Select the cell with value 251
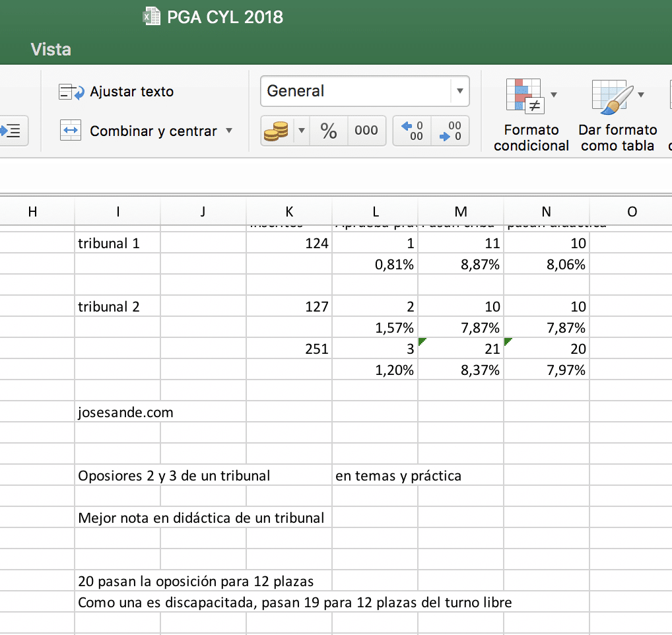Screen dimensions: 672x635 289,349
